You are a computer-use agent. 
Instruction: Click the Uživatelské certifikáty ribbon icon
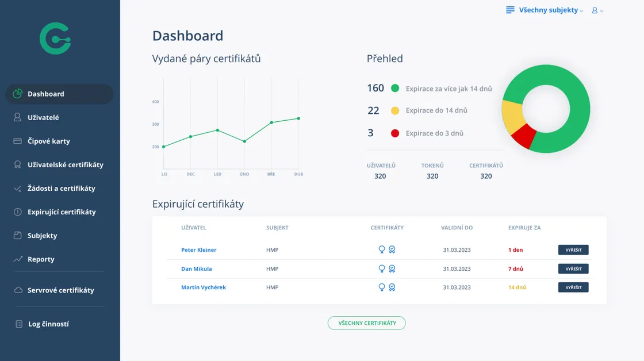tap(17, 164)
